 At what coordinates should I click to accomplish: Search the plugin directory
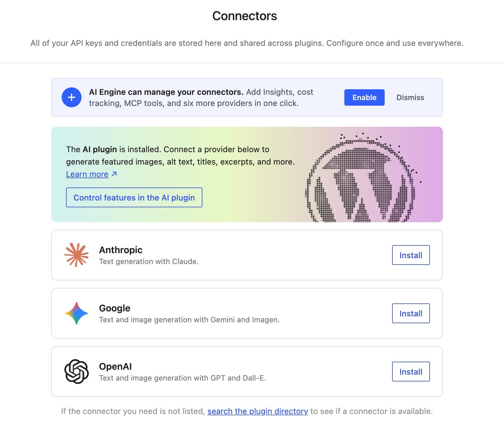(x=258, y=411)
